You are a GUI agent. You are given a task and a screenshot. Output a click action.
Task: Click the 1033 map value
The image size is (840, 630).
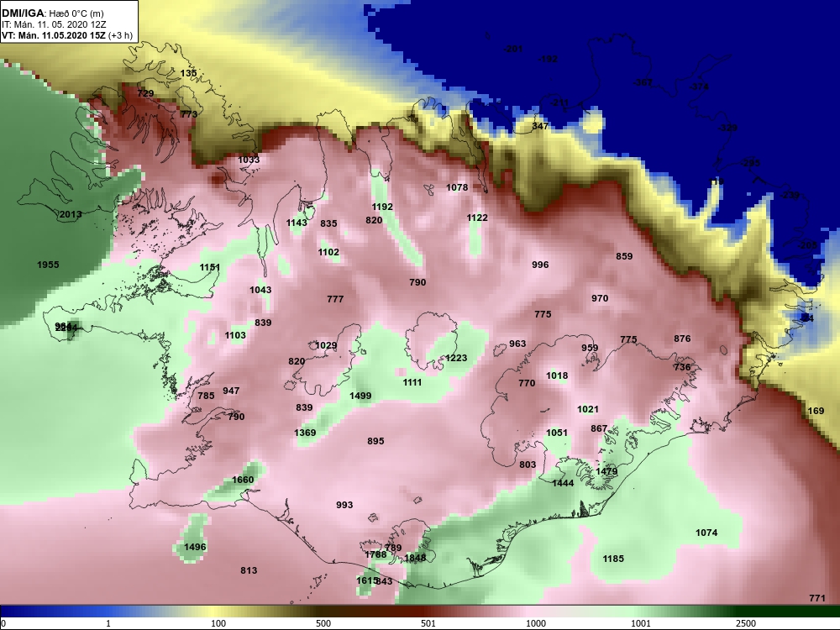point(249,160)
